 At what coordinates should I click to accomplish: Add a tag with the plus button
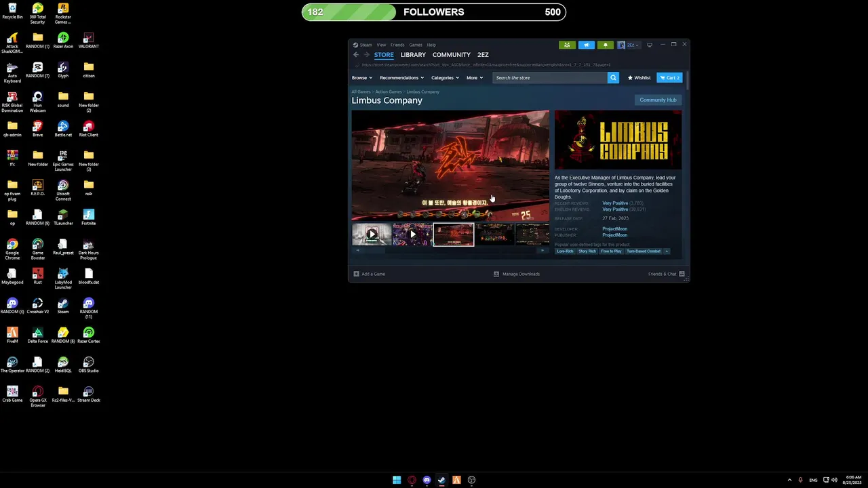point(667,251)
